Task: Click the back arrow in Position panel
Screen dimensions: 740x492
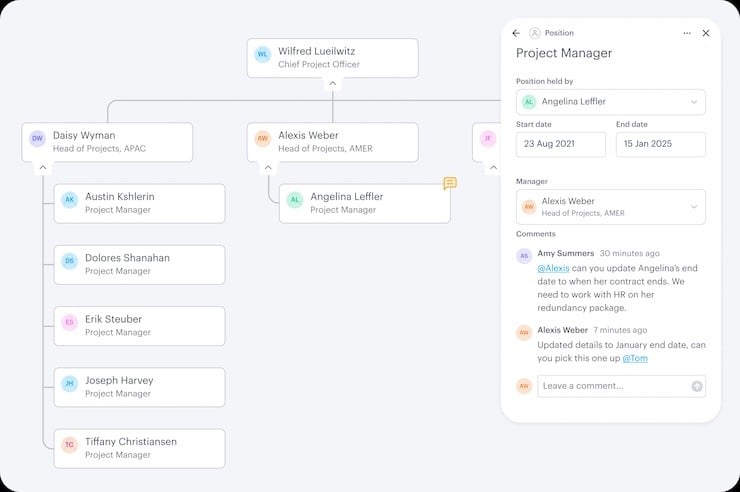Action: (516, 33)
